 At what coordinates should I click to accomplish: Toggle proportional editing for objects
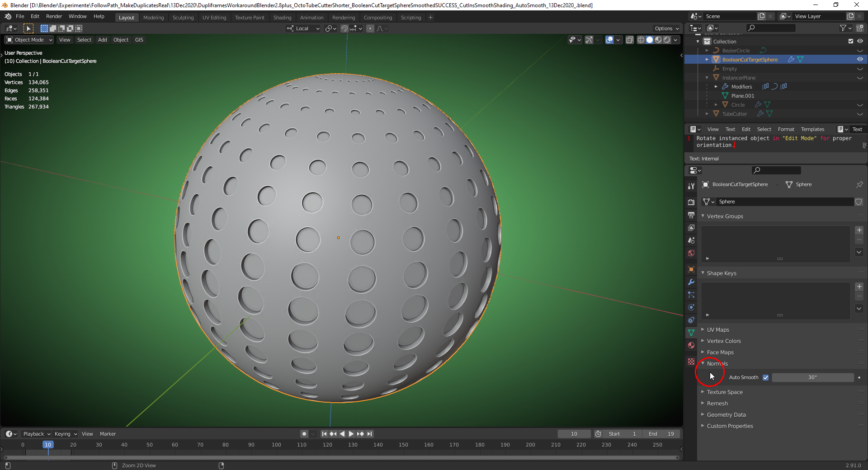(370, 28)
